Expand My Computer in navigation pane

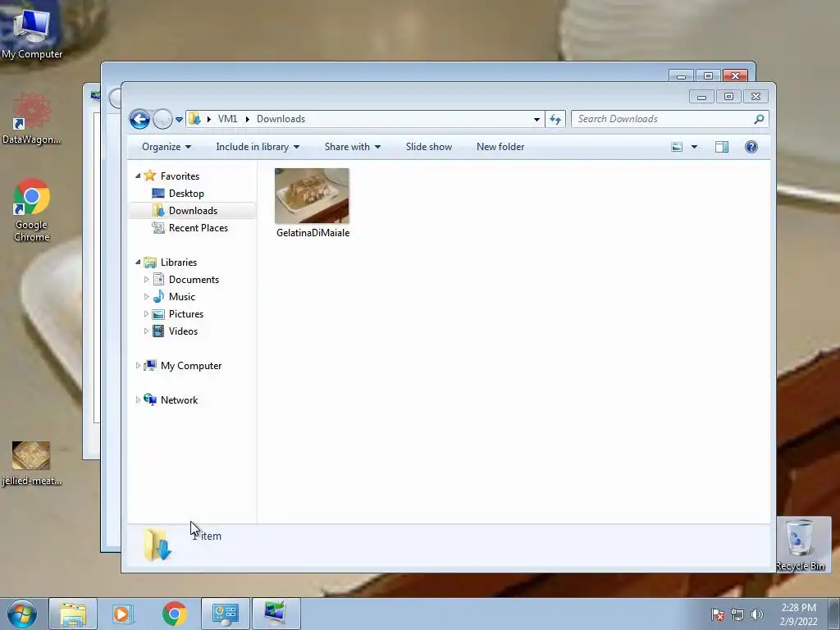click(138, 365)
